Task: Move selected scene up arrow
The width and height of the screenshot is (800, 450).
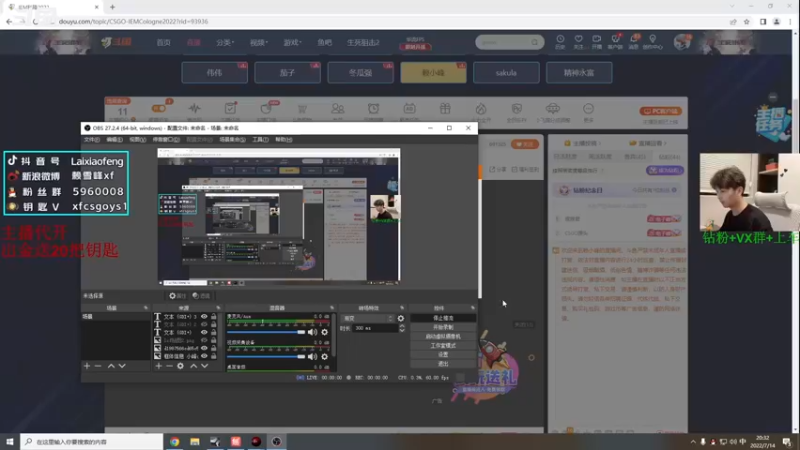Action: (111, 366)
